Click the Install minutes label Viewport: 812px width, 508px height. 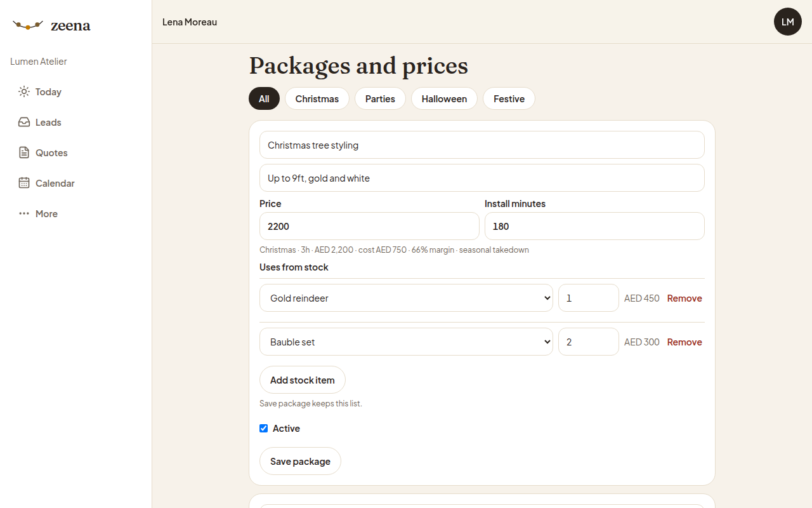515,204
